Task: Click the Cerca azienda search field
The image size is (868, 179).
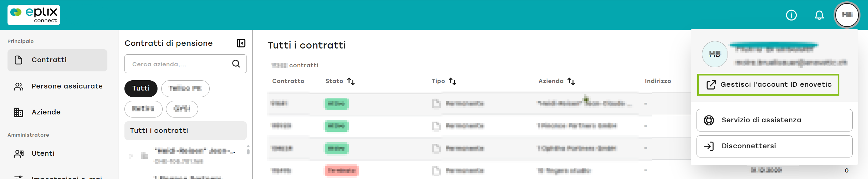Action: (x=185, y=64)
